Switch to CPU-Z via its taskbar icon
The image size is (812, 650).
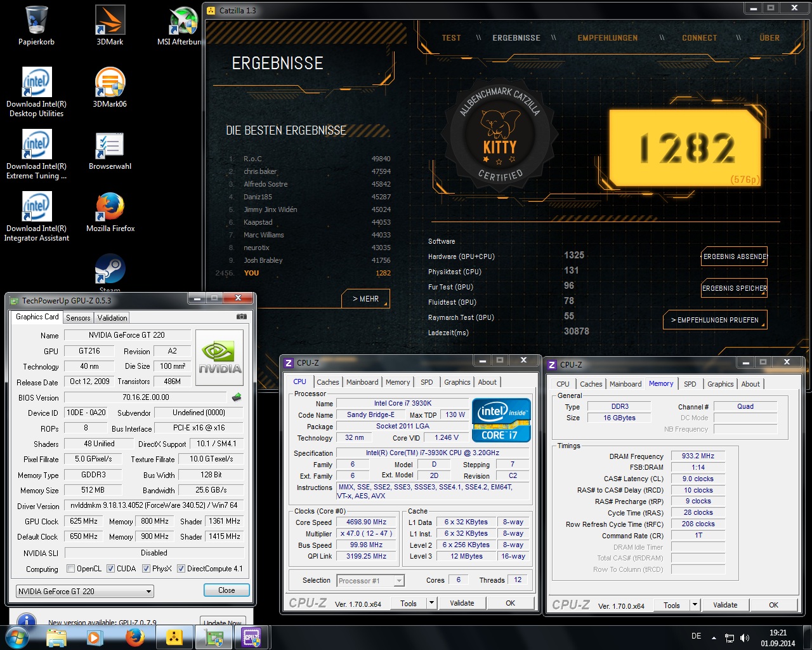(x=252, y=637)
